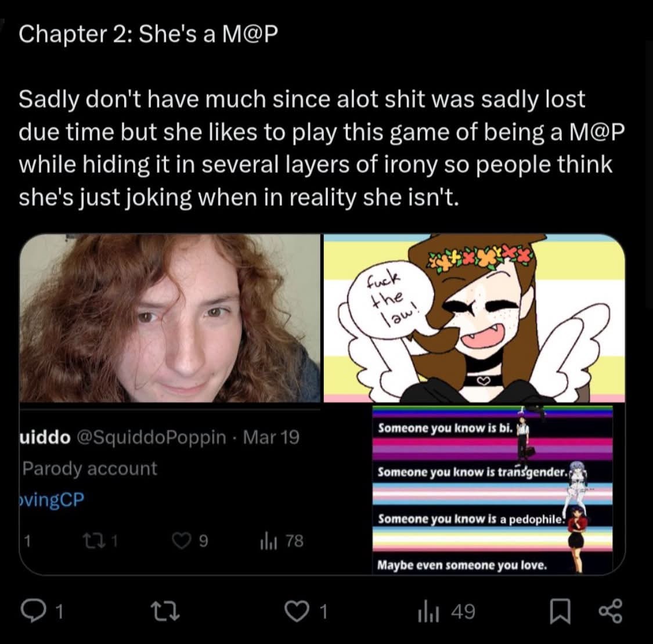The width and height of the screenshot is (653, 644).
Task: Bookmark this tweet
Action: pos(560,612)
